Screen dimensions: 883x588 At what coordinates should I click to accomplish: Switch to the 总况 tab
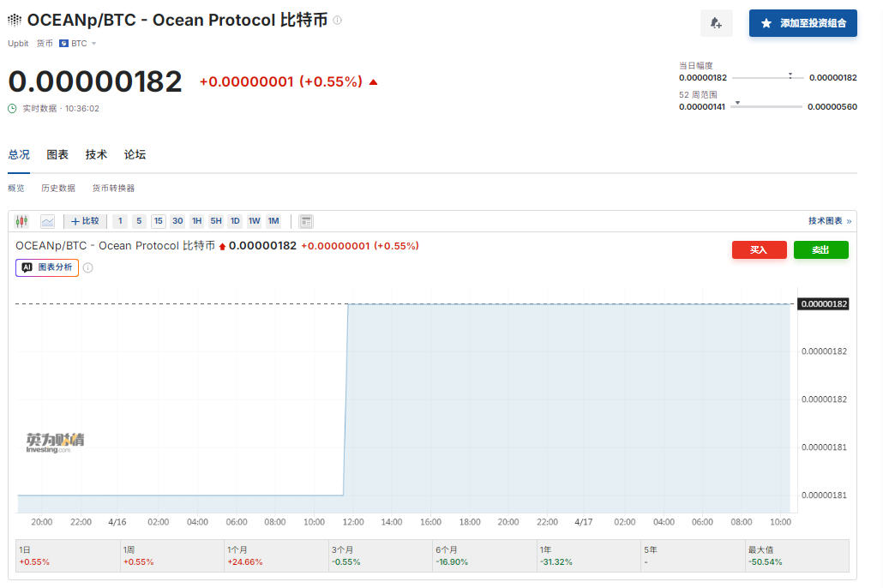[x=19, y=155]
